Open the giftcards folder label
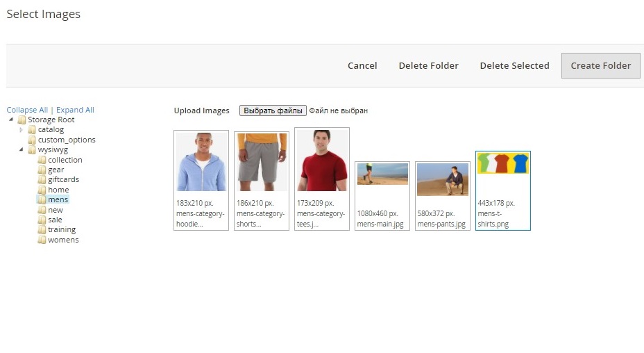The image size is (644, 353). [63, 179]
